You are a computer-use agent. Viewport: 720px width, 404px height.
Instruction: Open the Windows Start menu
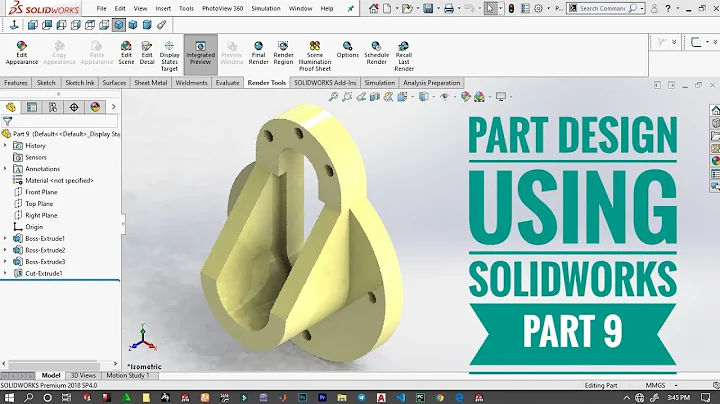tap(9, 398)
